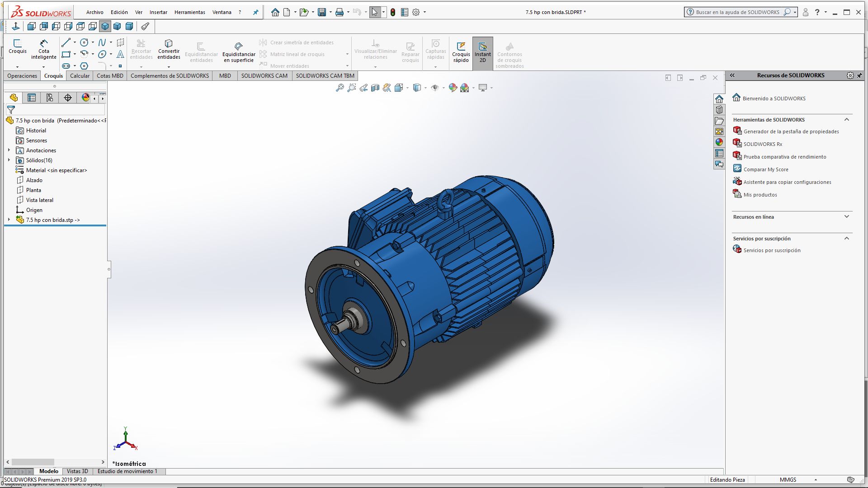868x488 pixels.
Task: Click the help search input field
Action: coord(737,12)
